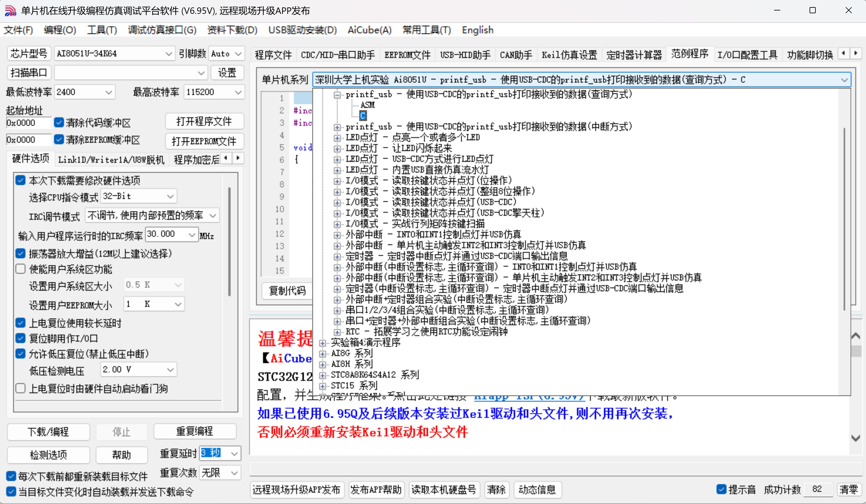Toggle 振荡器放大增益 checkbox

coord(20,254)
